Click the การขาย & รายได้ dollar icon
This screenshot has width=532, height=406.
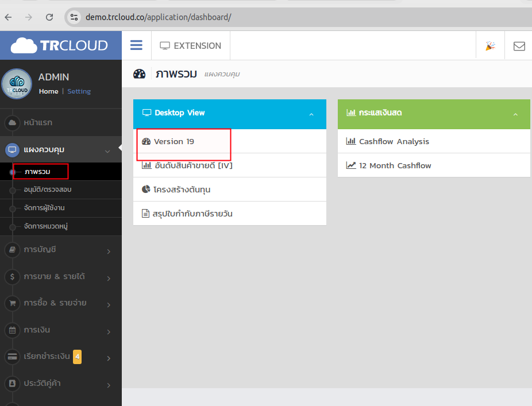coord(12,276)
